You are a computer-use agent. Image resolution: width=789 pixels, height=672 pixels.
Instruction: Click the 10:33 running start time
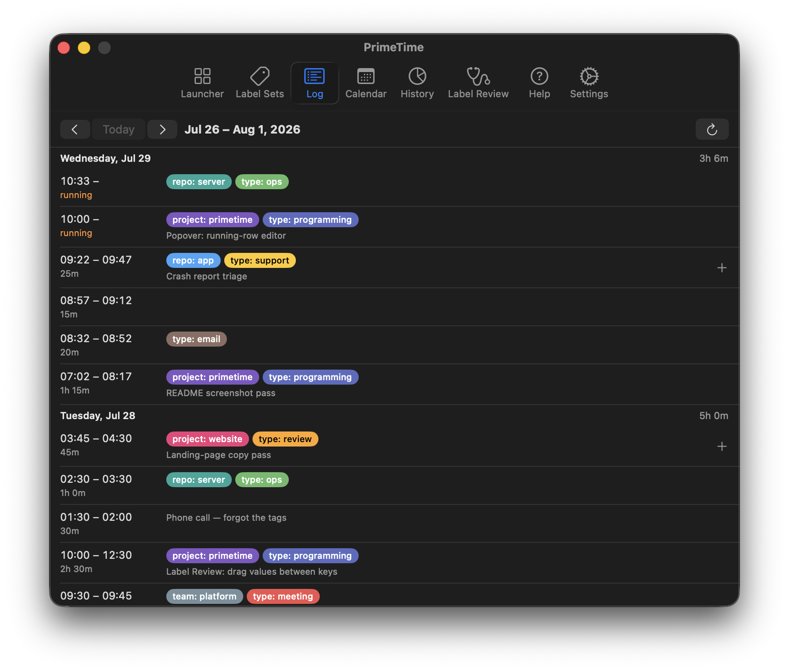[x=80, y=181]
